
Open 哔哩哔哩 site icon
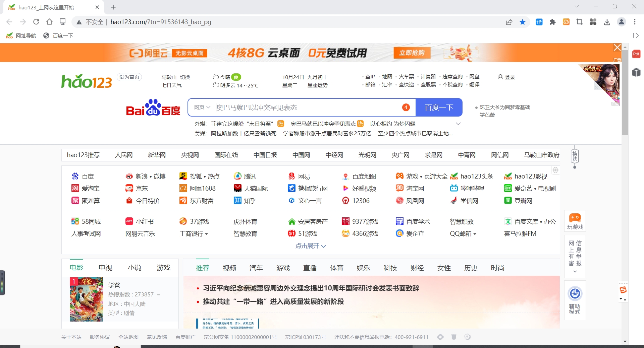(x=454, y=188)
